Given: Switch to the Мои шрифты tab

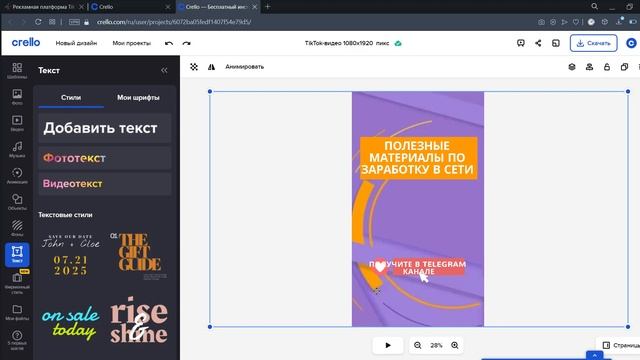Looking at the screenshot, I should click(138, 98).
